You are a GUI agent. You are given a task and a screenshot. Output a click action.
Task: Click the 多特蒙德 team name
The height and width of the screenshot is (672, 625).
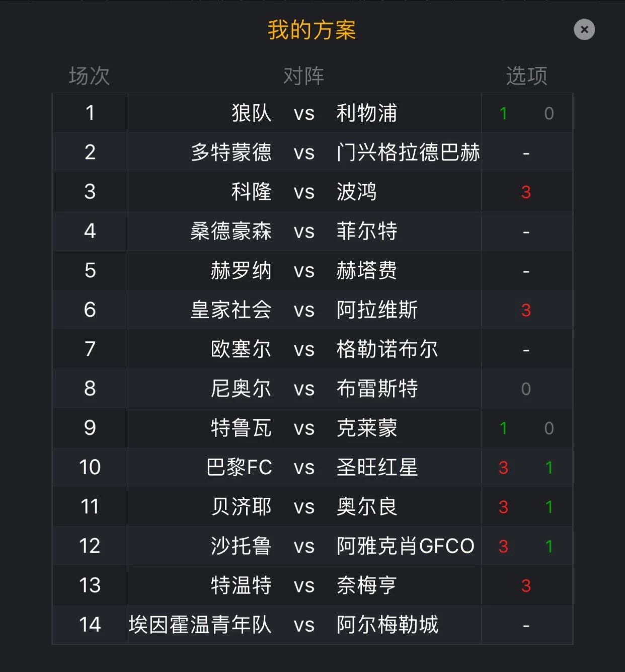(231, 152)
